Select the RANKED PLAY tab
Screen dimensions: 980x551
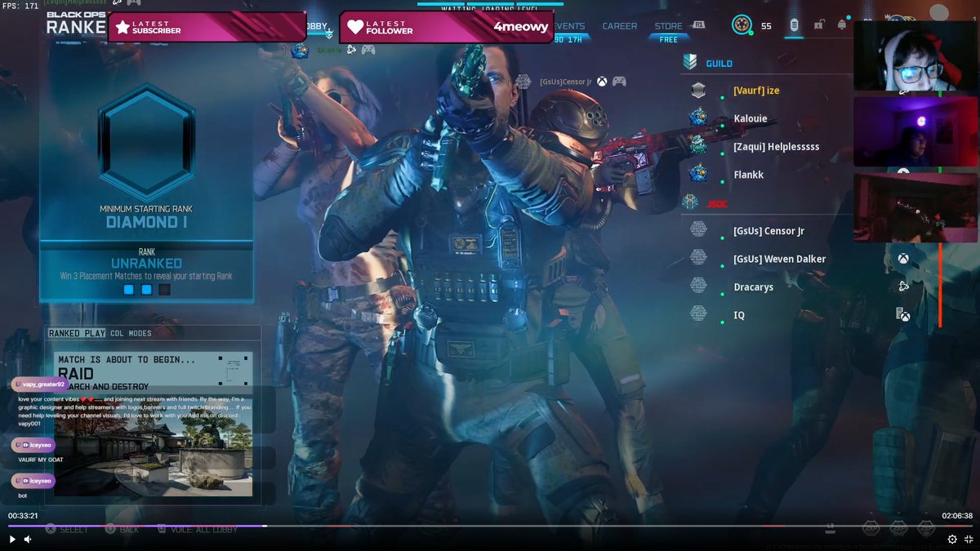coord(77,333)
